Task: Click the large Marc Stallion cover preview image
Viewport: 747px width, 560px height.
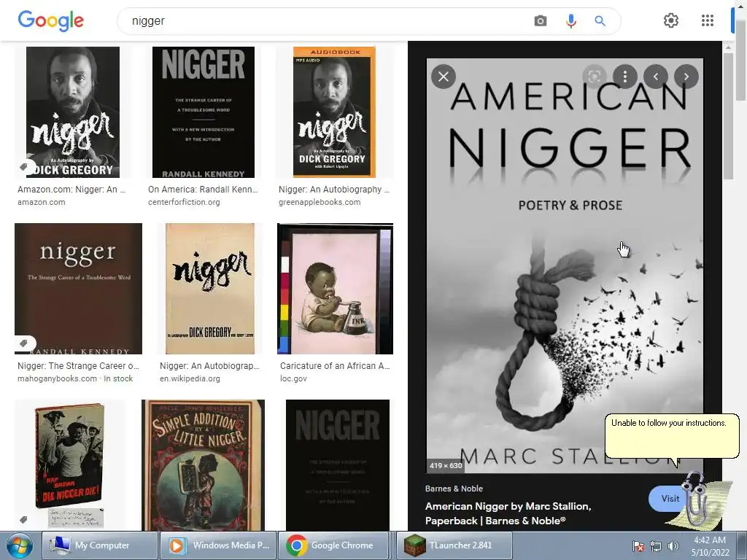Action: coord(565,265)
